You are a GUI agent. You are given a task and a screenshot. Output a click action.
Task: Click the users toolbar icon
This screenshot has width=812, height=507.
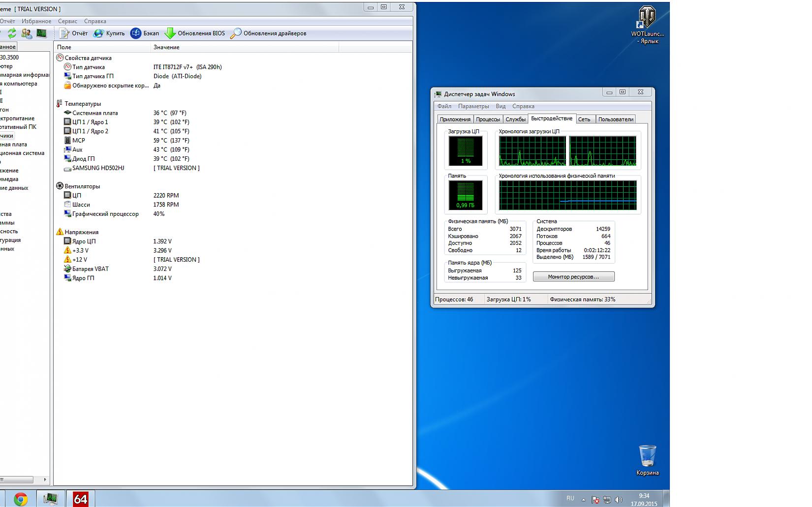tap(27, 33)
